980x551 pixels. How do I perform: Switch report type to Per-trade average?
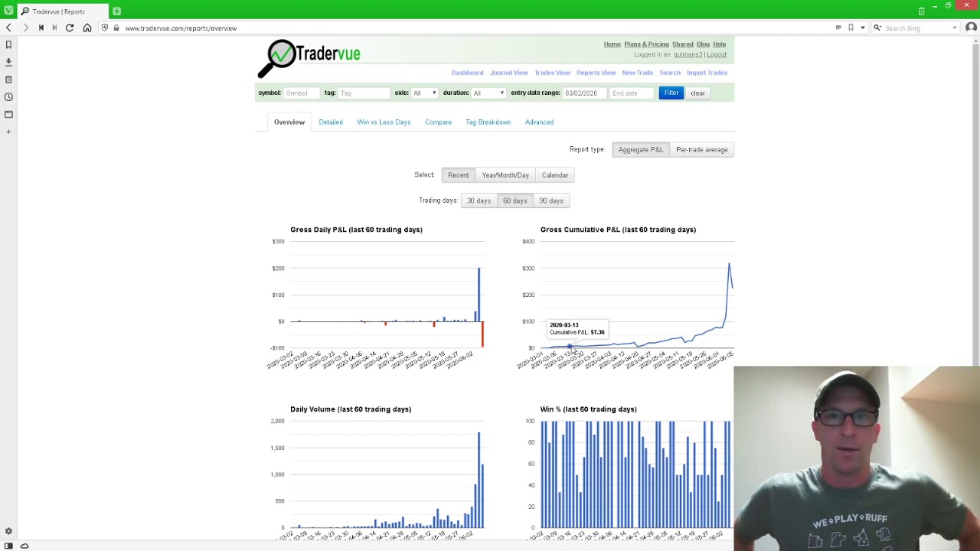[x=702, y=150]
